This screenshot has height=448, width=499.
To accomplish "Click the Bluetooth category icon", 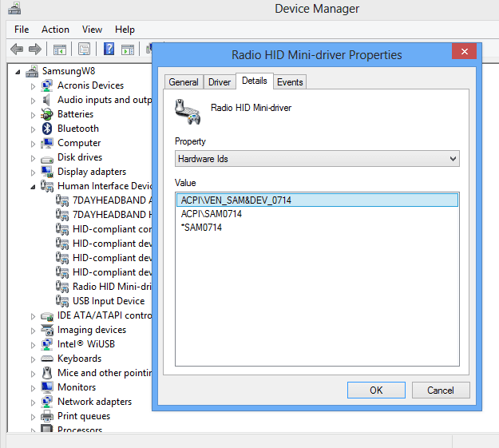I will 48,129.
